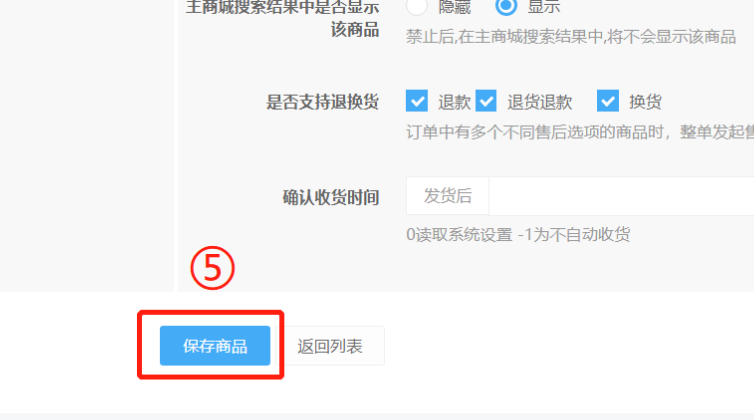Screen dimensions: 754x420
Task: Select the 隐藏 radio button
Action: [x=416, y=6]
